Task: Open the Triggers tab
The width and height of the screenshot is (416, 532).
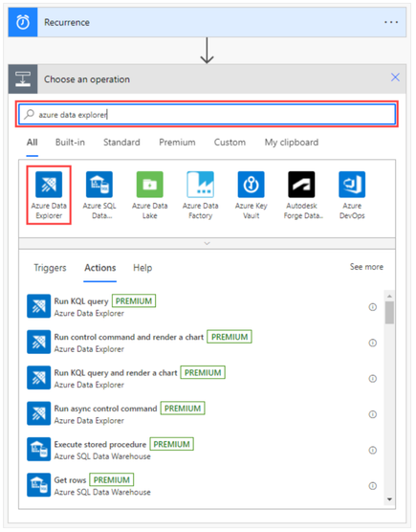Action: pyautogui.click(x=50, y=268)
